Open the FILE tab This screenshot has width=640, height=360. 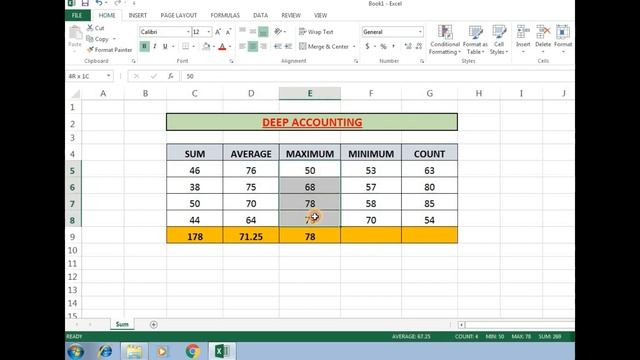coord(77,15)
